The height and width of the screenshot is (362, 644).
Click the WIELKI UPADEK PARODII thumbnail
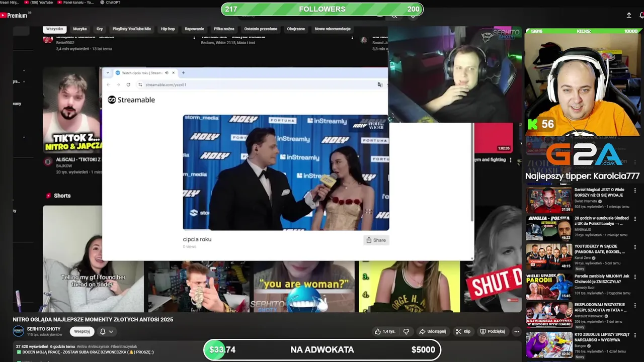tap(549, 286)
